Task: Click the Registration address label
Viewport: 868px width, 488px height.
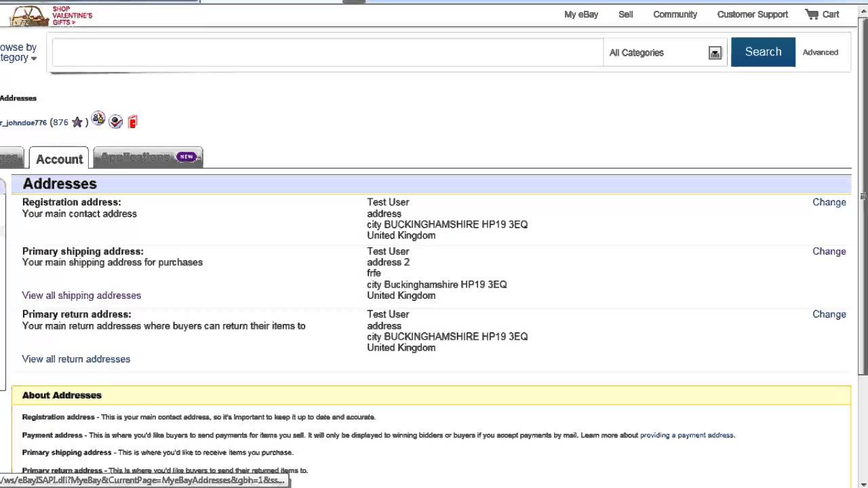Action: 71,202
